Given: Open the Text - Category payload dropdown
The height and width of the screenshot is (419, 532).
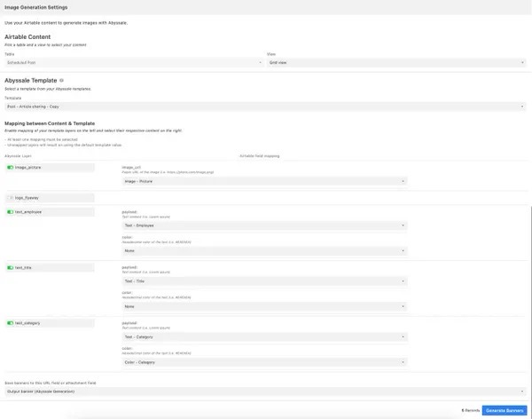Looking at the screenshot, I should point(264,336).
